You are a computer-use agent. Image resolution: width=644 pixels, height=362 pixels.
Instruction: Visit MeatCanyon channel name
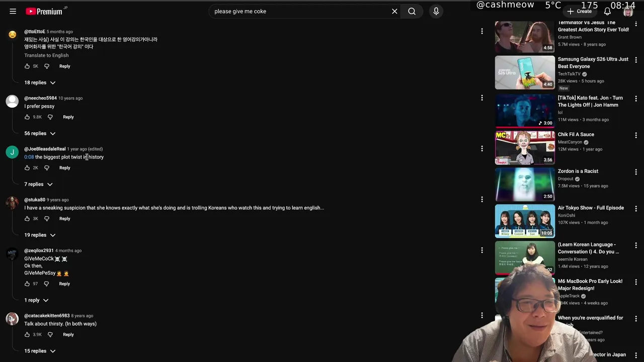pos(570,142)
